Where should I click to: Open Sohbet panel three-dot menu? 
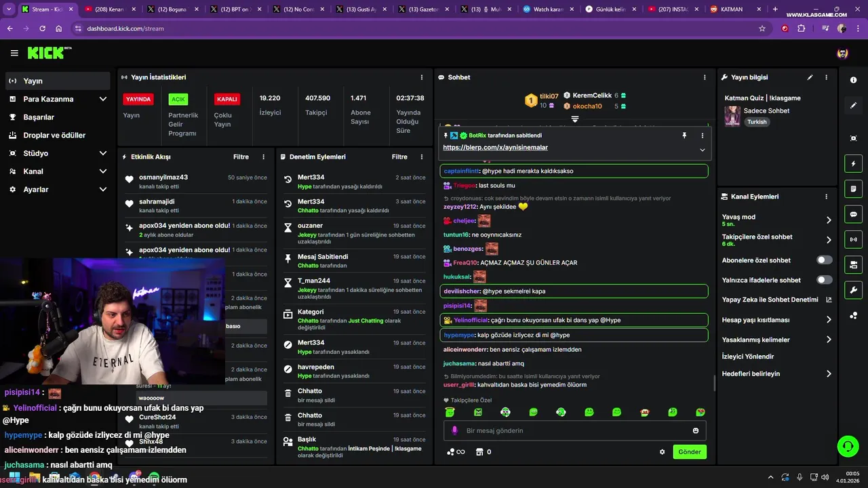tap(705, 77)
